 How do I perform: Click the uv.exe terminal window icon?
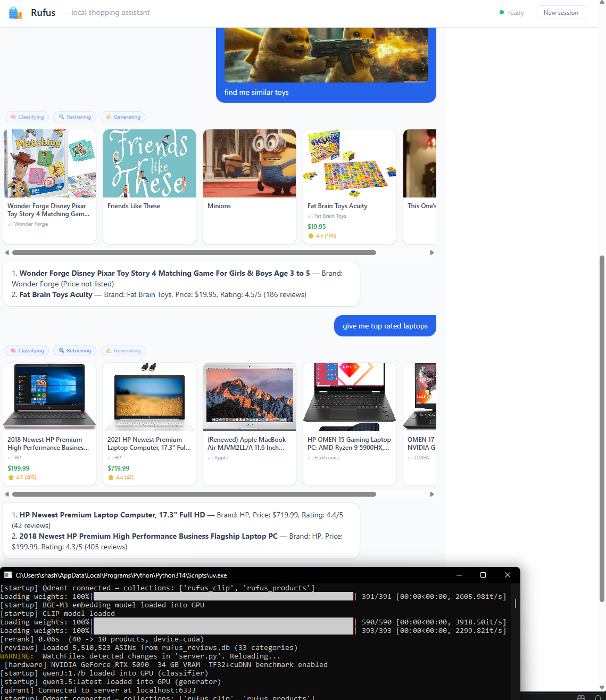point(8,575)
